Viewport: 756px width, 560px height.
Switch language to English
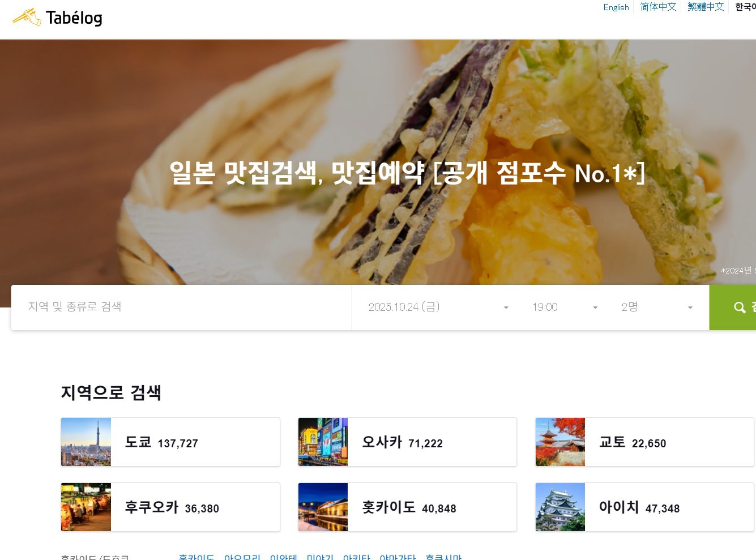tap(616, 7)
